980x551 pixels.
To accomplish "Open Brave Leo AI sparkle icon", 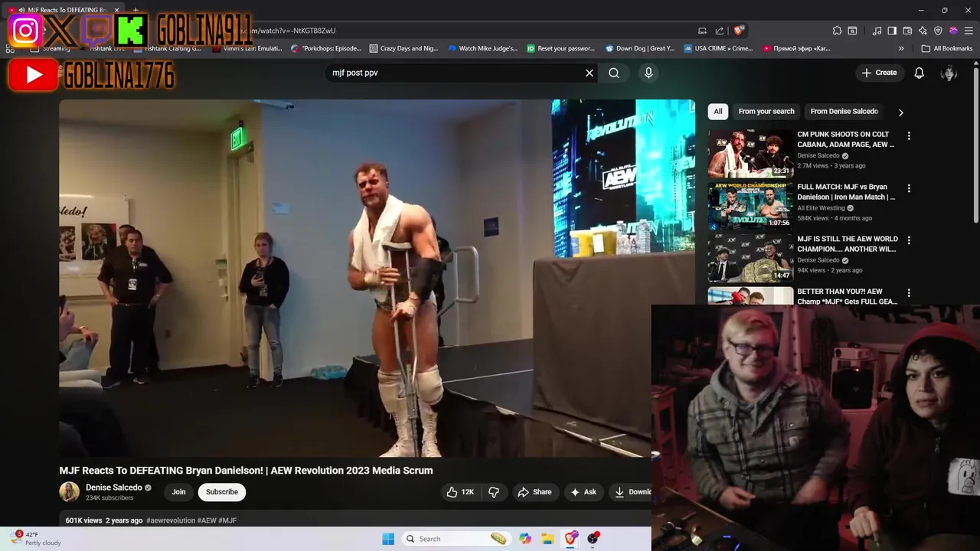I will tap(923, 31).
